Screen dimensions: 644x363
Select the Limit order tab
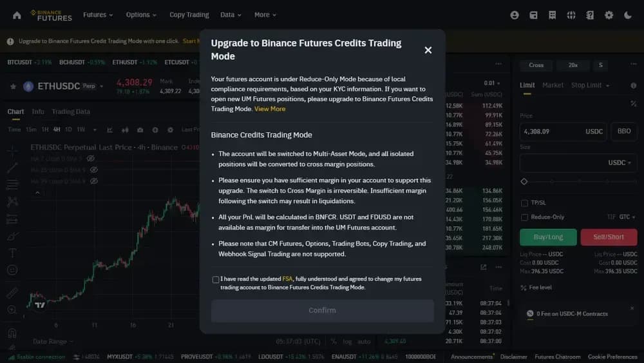click(x=527, y=85)
